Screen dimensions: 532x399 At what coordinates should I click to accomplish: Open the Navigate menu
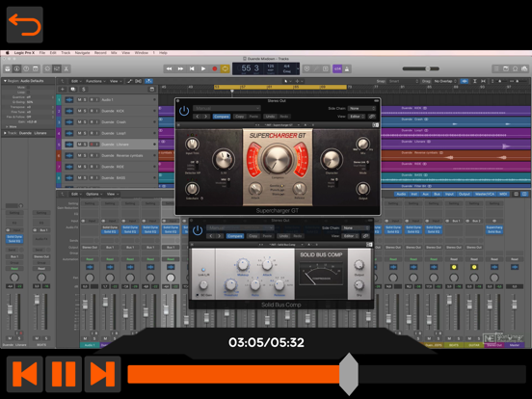[x=82, y=53]
